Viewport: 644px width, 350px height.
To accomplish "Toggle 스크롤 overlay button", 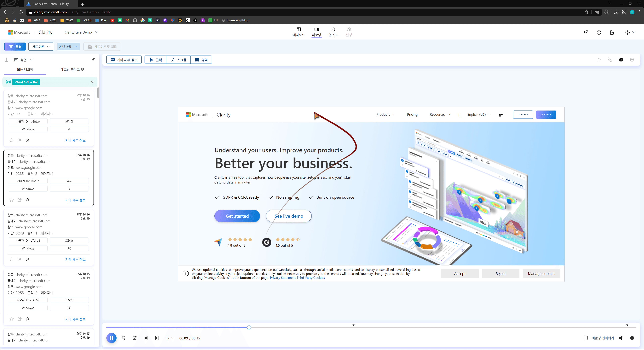I will (178, 60).
